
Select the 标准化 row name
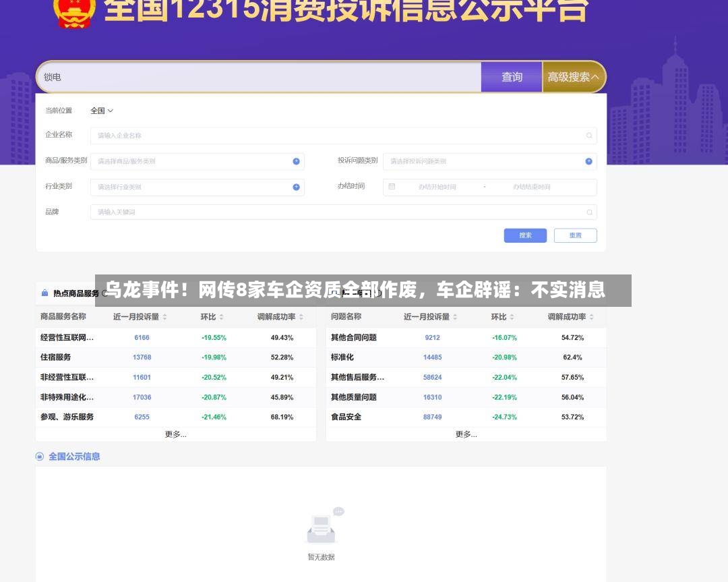tap(342, 357)
